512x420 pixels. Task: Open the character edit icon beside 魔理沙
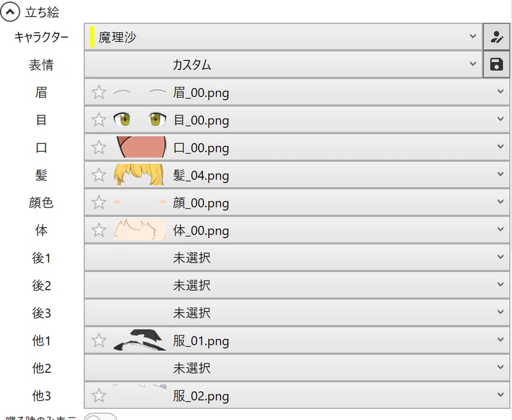(x=496, y=37)
